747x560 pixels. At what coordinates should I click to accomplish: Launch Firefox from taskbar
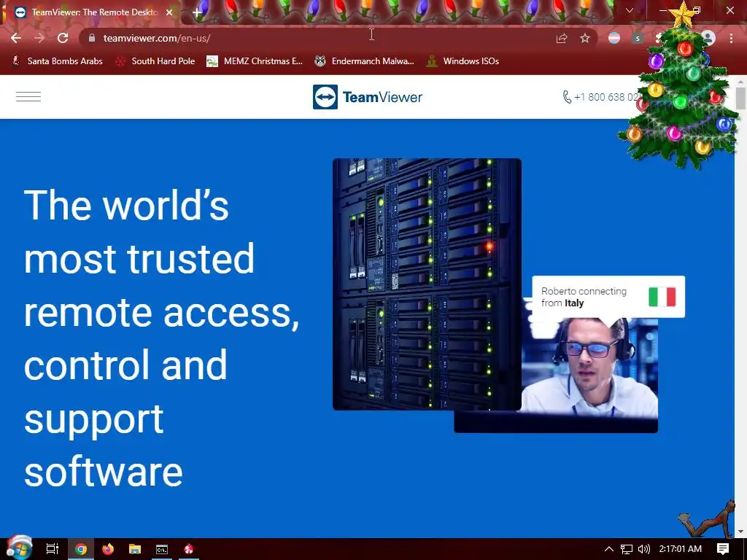click(x=108, y=549)
